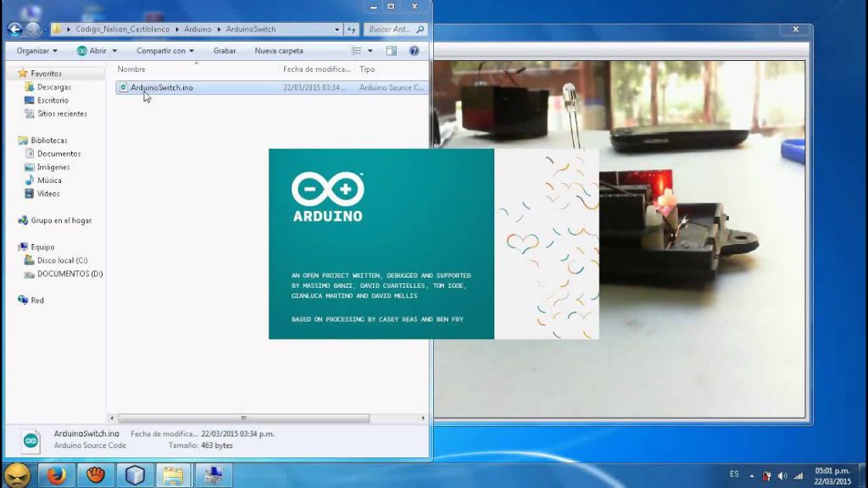Create a Nueva carpeta
This screenshot has width=868, height=488.
coord(278,50)
